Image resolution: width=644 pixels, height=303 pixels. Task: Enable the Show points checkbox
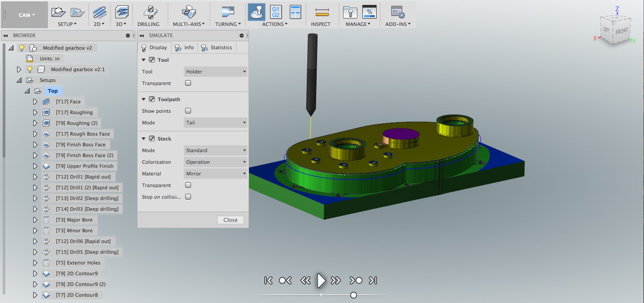pos(188,111)
